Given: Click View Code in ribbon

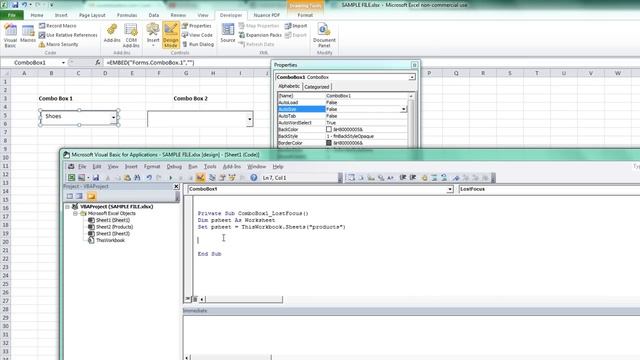Looking at the screenshot, I should click(198, 35).
